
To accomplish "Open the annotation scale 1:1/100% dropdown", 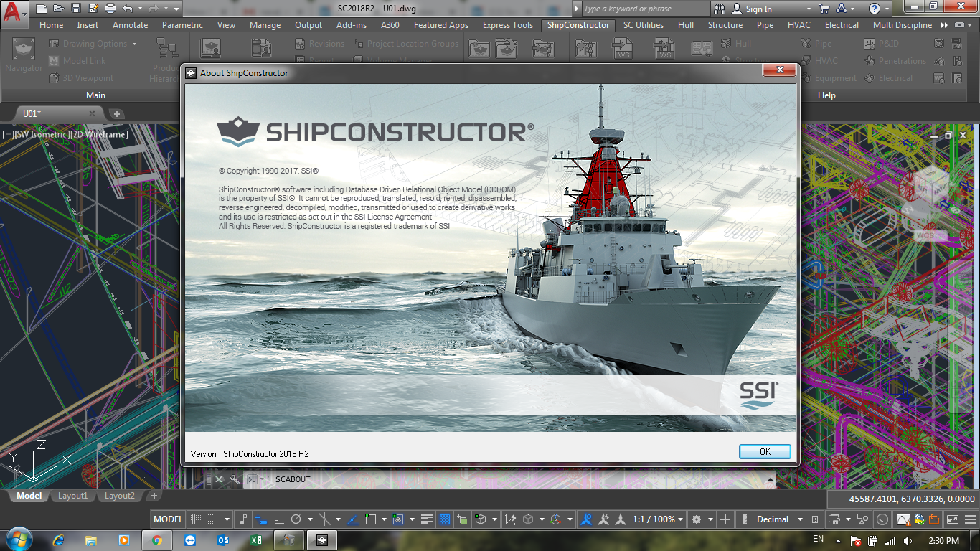I will pyautogui.click(x=653, y=519).
